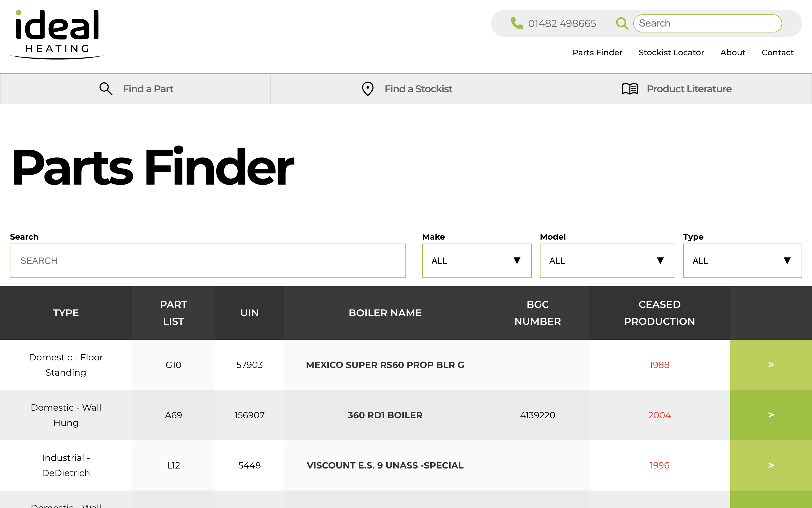Open the 360 RD1 Boiler row arrow
Viewport: 812px width, 508px height.
point(771,415)
